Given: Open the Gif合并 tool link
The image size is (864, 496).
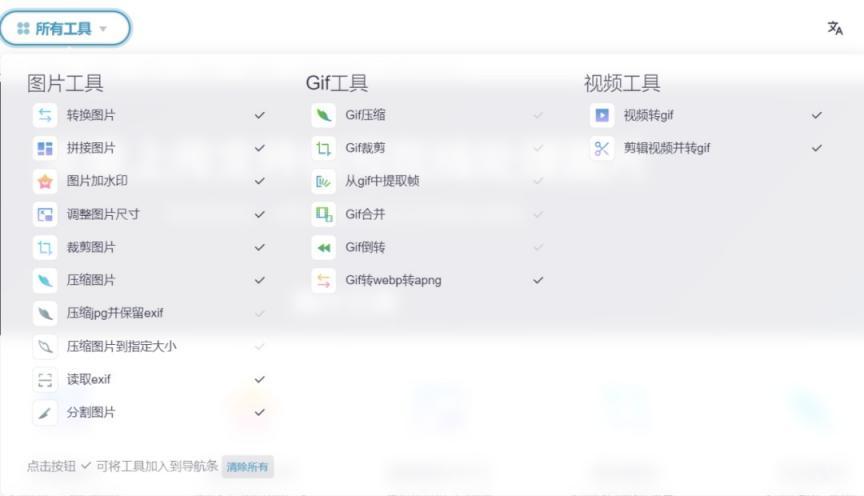Looking at the screenshot, I should [x=365, y=214].
